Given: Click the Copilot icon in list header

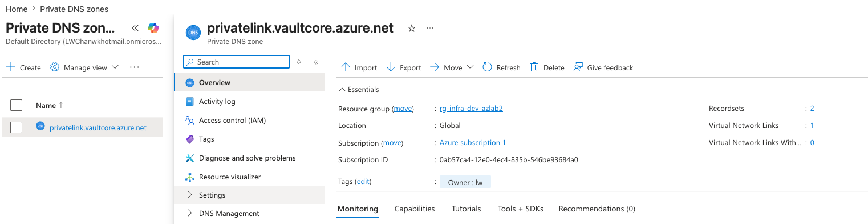Looking at the screenshot, I should tap(153, 27).
